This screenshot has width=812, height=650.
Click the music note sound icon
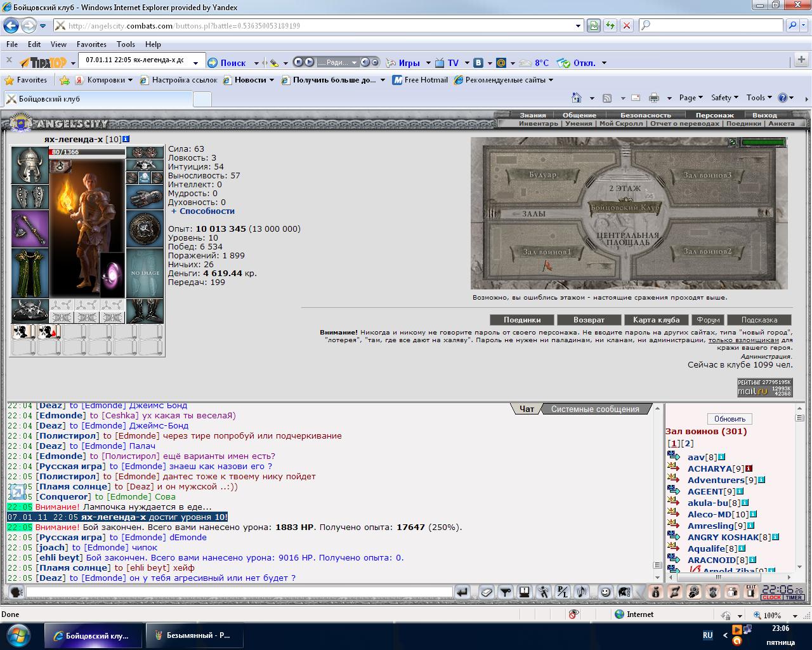tap(581, 592)
